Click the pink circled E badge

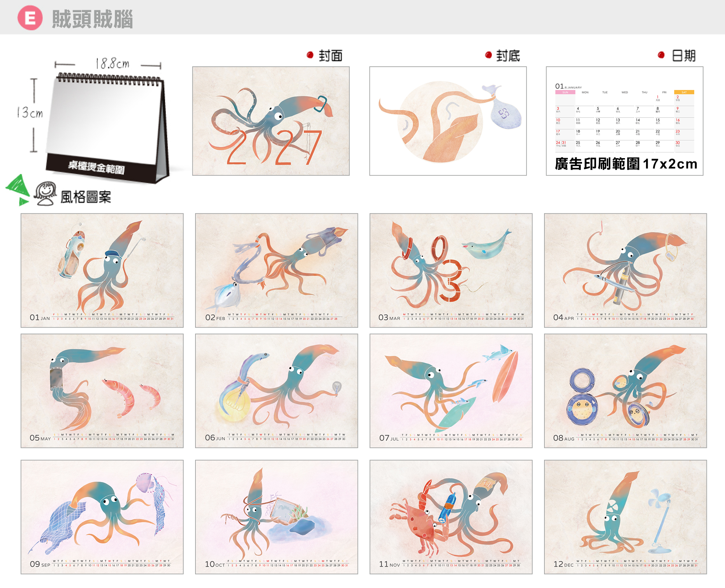pyautogui.click(x=30, y=18)
